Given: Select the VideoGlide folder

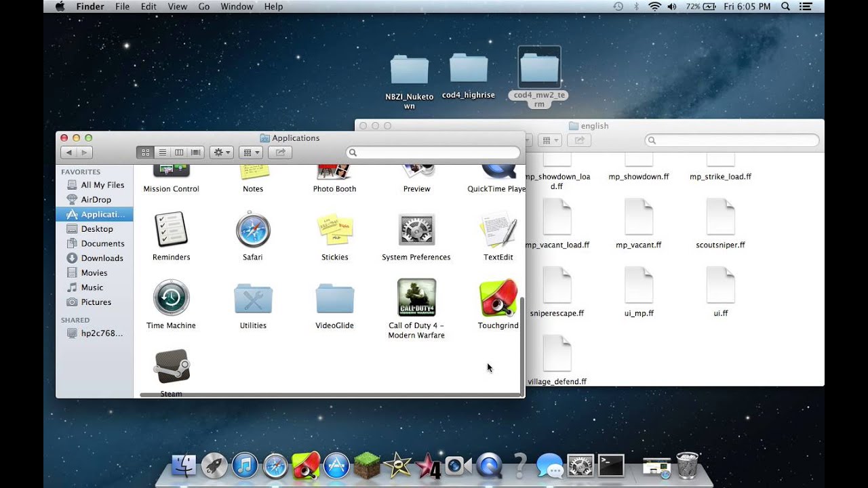Looking at the screenshot, I should 335,298.
